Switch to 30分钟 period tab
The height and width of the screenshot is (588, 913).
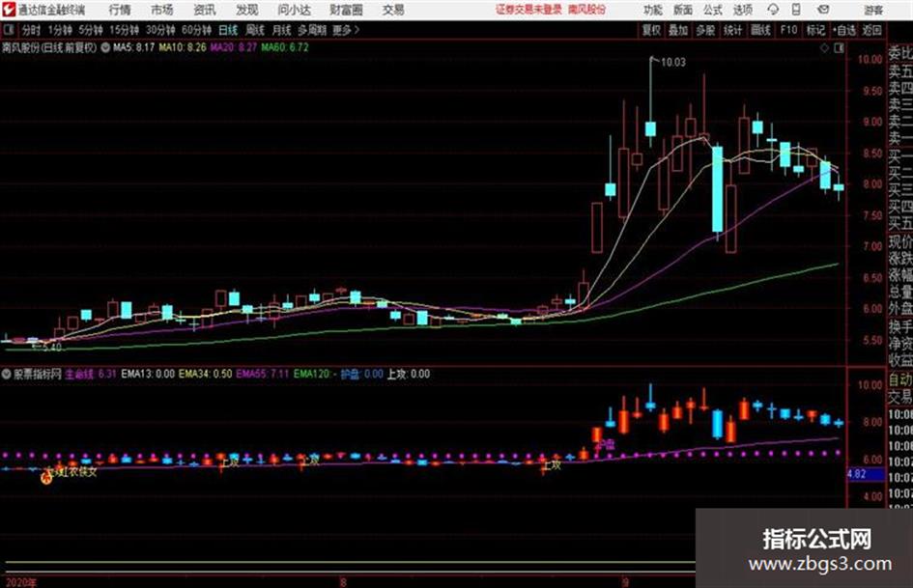160,30
